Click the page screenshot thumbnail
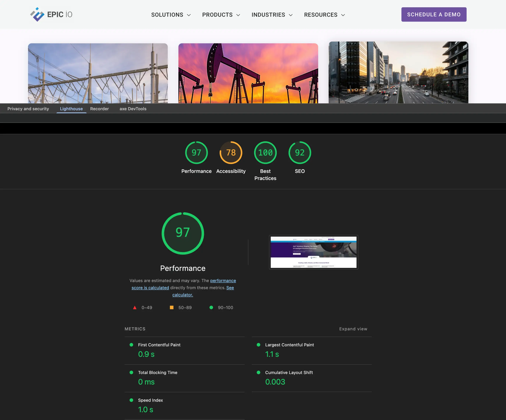This screenshot has height=420, width=506. click(313, 252)
